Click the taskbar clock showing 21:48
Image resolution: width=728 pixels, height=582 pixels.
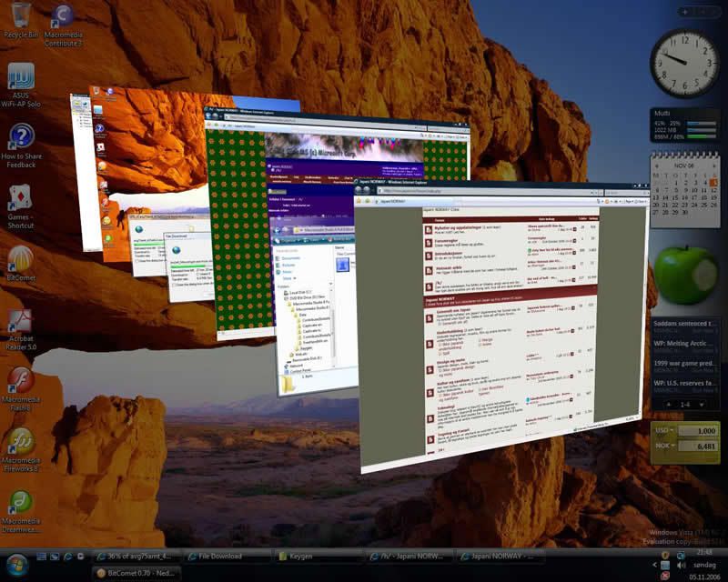704,552
